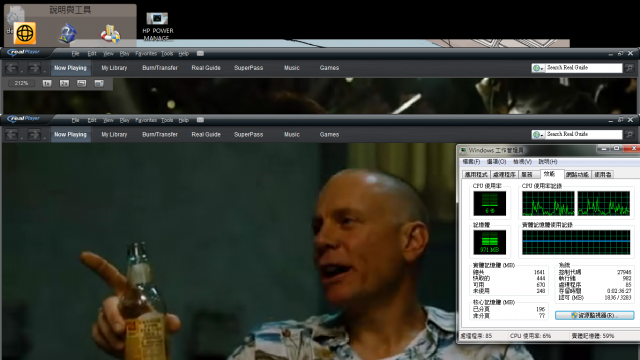This screenshot has height=360, width=640.
Task: Click search magnifier button in front RealPlayer
Action: pos(629,134)
